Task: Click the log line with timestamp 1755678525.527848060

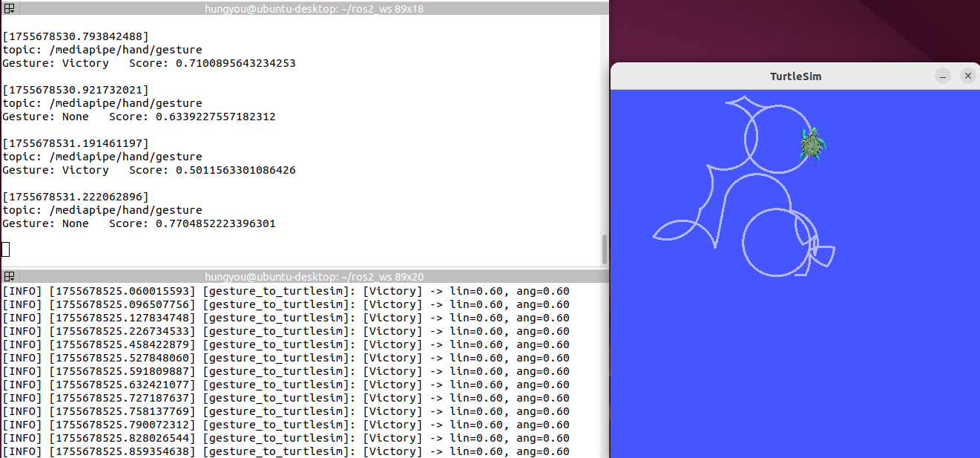Action: point(286,358)
